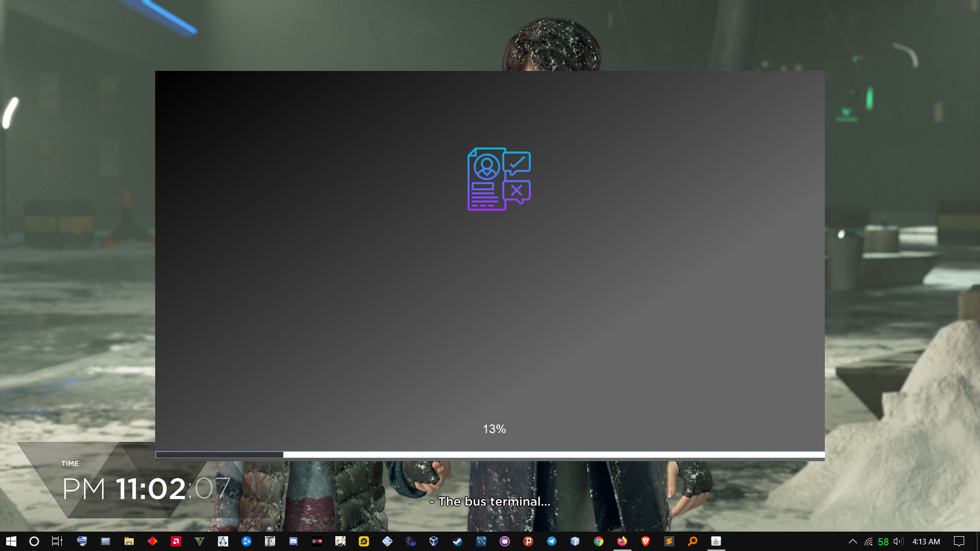This screenshot has height=551, width=980.
Task: Open the Windows Start menu
Action: point(11,541)
